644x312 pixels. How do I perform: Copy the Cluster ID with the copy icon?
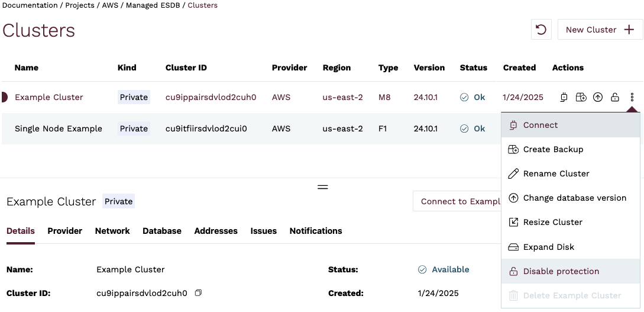pyautogui.click(x=199, y=292)
